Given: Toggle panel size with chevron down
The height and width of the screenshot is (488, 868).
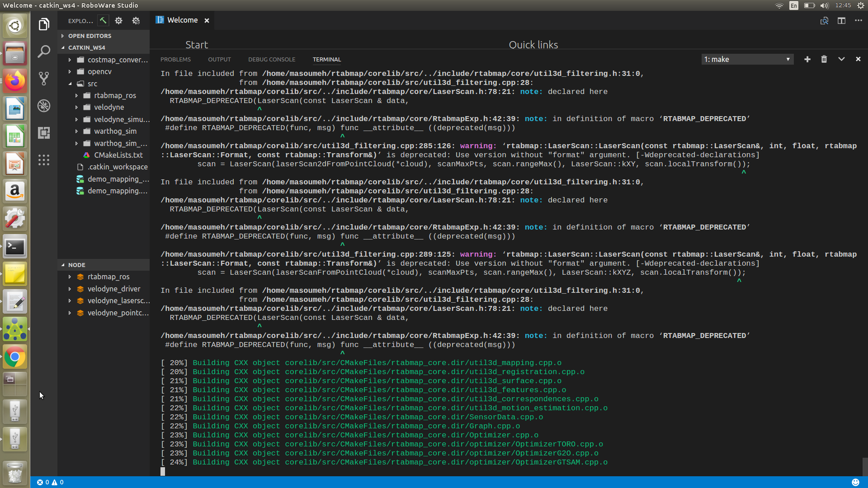Looking at the screenshot, I should 841,59.
